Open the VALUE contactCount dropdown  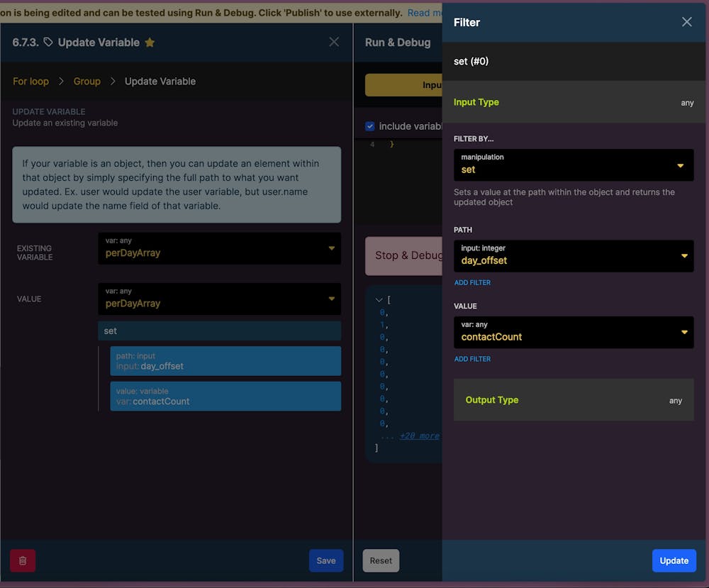pos(574,332)
